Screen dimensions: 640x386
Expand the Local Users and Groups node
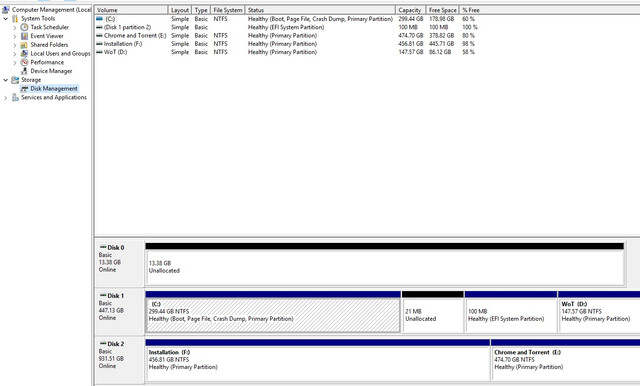[x=15, y=53]
